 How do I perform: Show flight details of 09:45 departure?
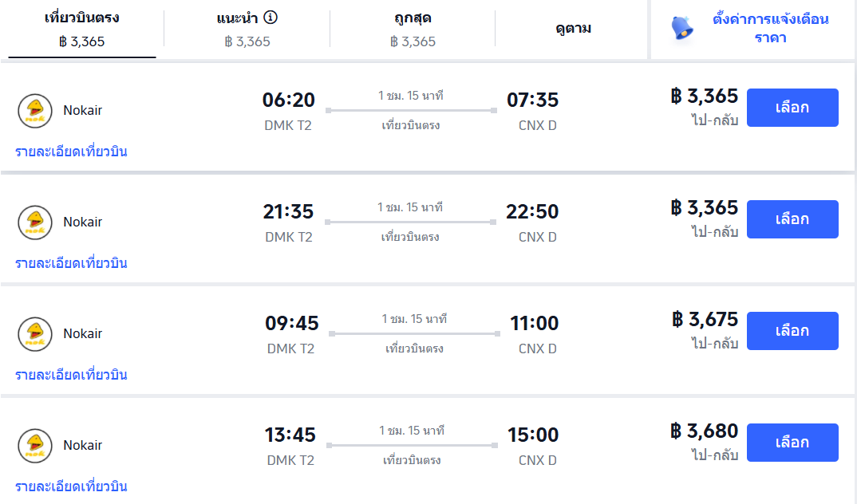click(x=71, y=375)
